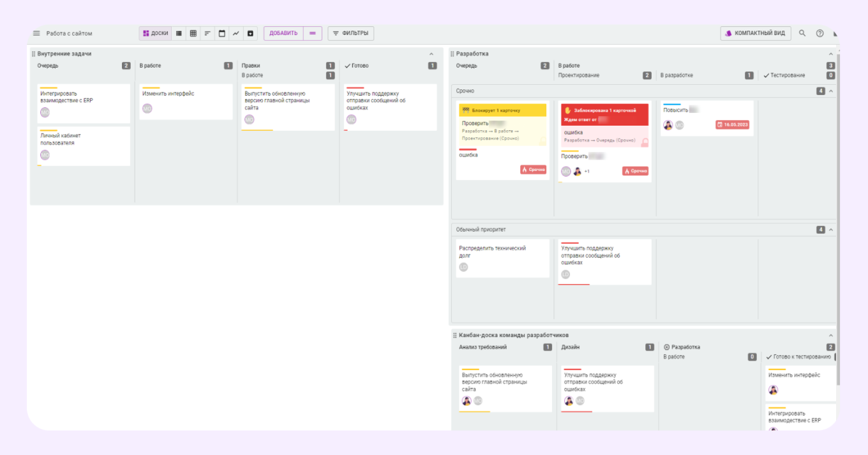Open the calendar view icon
Screen dimensions: 868x455
pos(221,33)
